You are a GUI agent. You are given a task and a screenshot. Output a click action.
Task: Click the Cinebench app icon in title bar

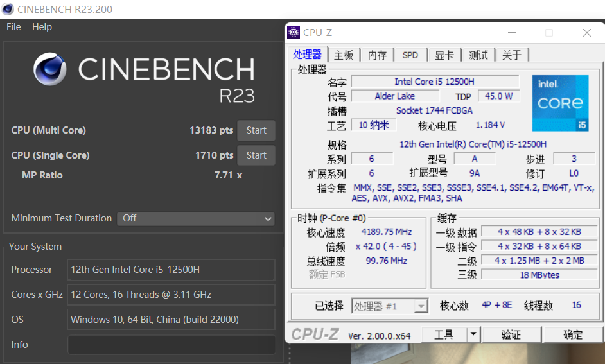(x=8, y=9)
